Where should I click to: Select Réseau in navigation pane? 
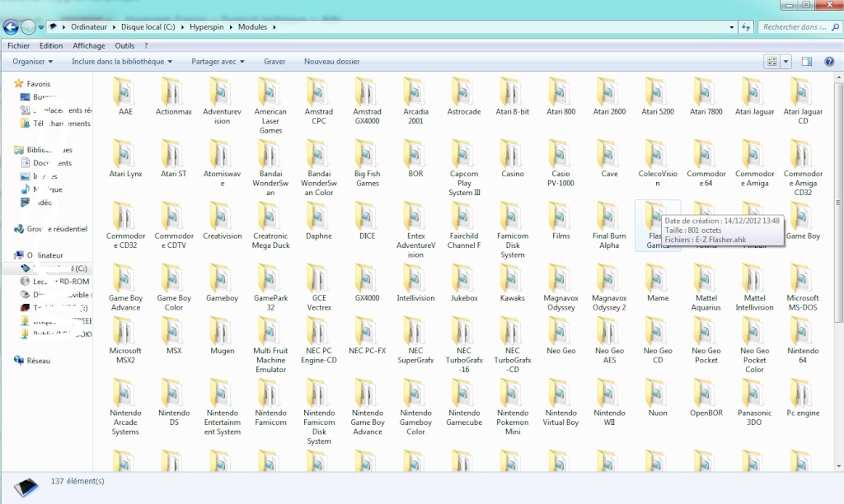pyautogui.click(x=38, y=361)
